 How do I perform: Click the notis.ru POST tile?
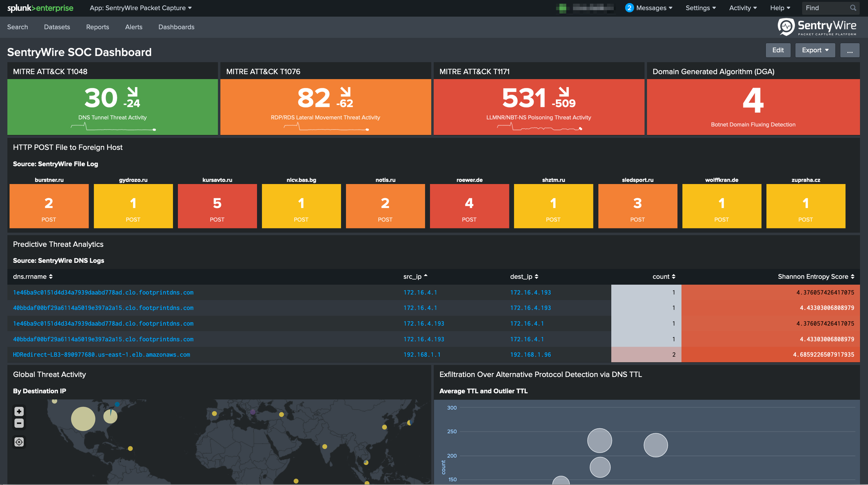pos(385,206)
